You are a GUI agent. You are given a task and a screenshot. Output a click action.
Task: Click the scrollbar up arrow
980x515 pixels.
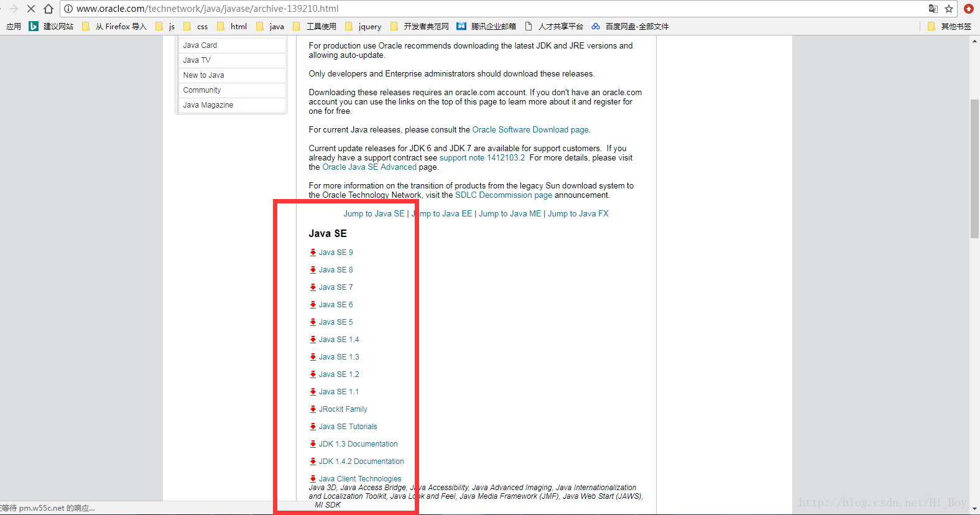[974, 41]
